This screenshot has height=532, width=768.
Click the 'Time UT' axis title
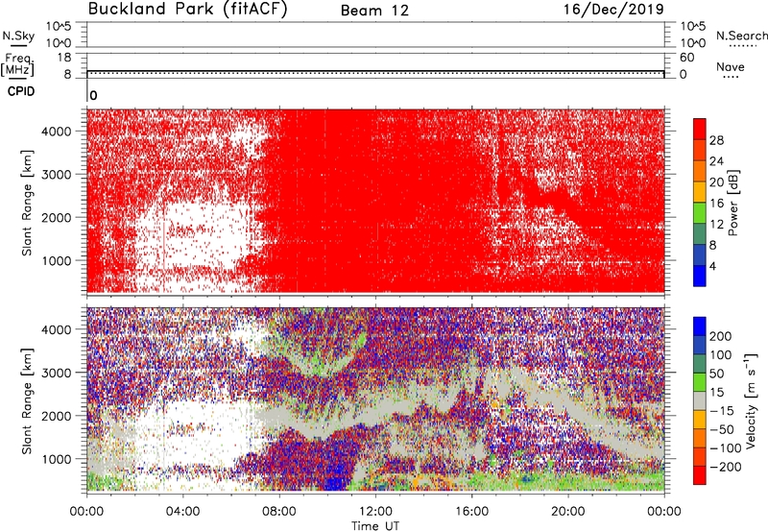[375, 526]
